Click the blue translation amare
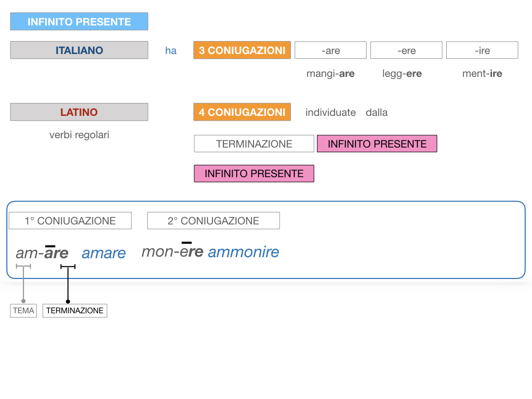The image size is (532, 399). pyautogui.click(x=103, y=254)
